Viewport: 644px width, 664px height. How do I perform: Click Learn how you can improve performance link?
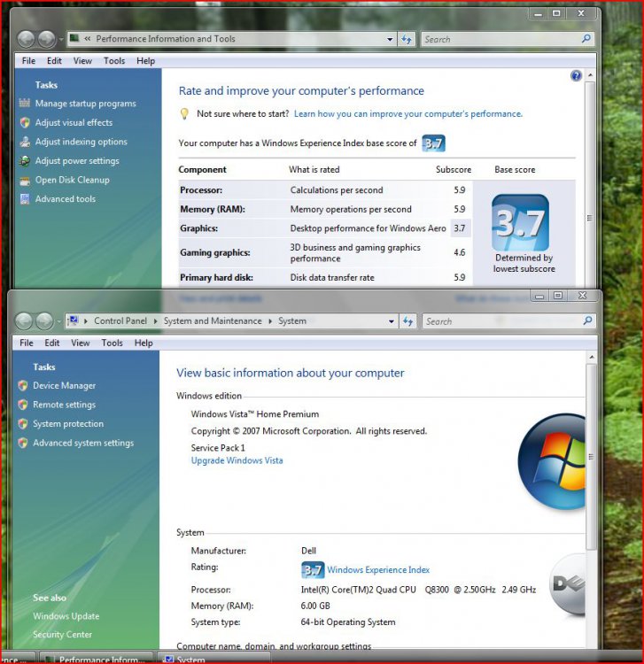tap(408, 114)
